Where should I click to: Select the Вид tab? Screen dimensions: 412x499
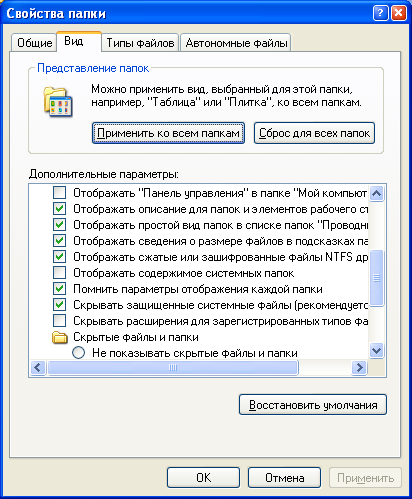79,41
